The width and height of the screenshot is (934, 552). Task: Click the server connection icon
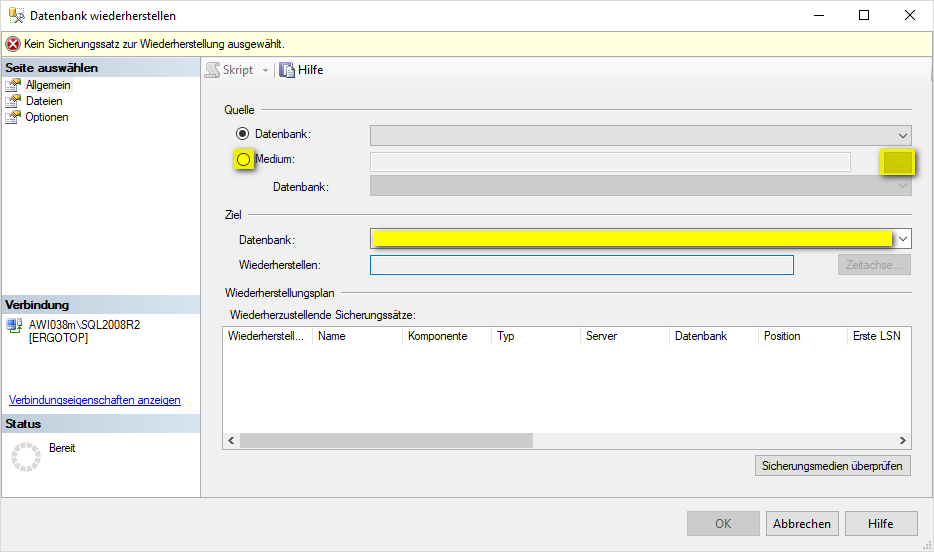pyautogui.click(x=14, y=325)
